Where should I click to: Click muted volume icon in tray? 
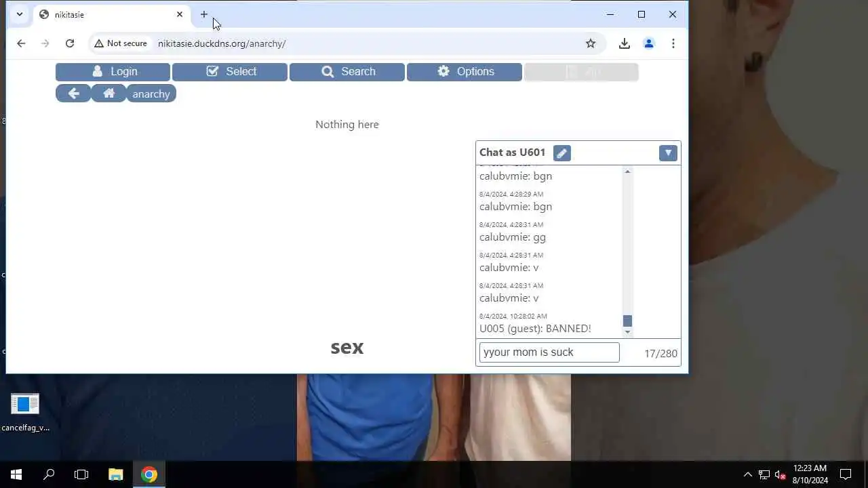pos(781,474)
